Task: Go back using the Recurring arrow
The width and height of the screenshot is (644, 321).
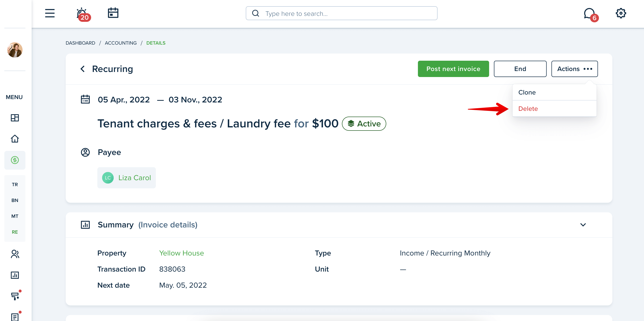Action: coord(83,69)
